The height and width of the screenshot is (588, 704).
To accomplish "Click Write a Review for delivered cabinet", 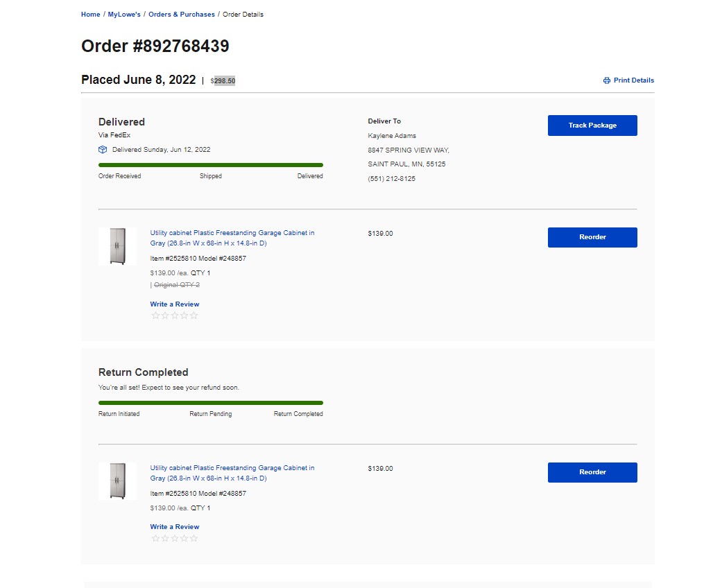I will (x=175, y=304).
